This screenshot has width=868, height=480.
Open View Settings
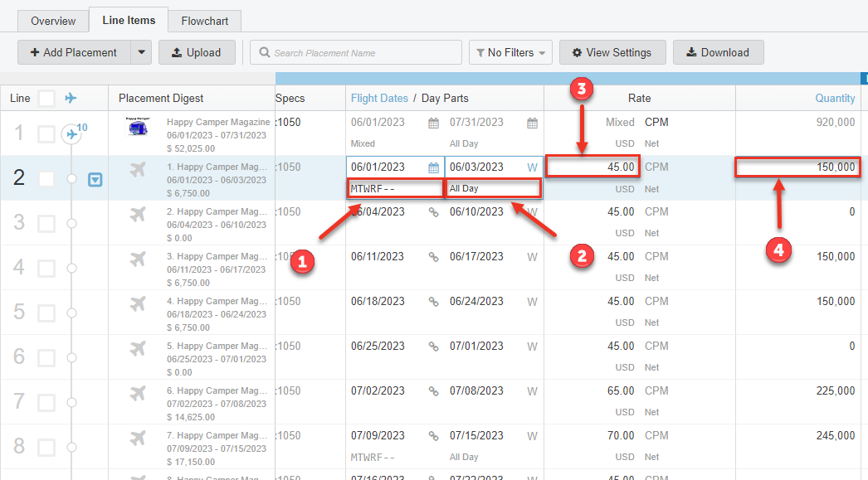[x=612, y=52]
